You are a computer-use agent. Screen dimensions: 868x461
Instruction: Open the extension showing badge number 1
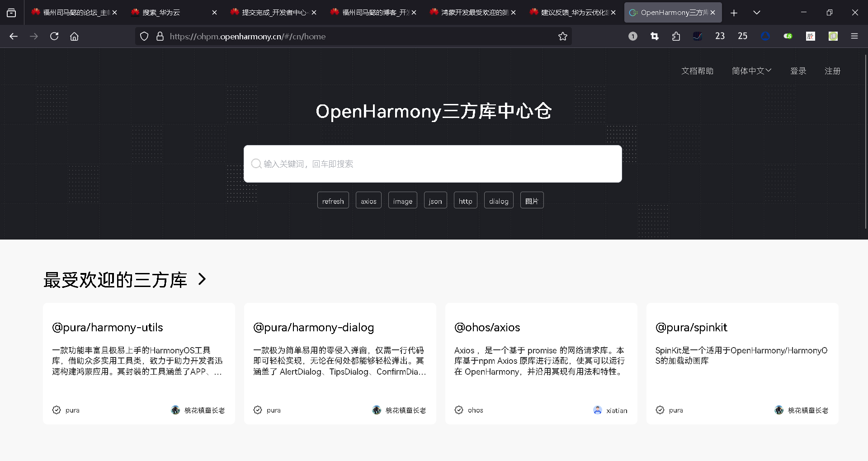632,36
